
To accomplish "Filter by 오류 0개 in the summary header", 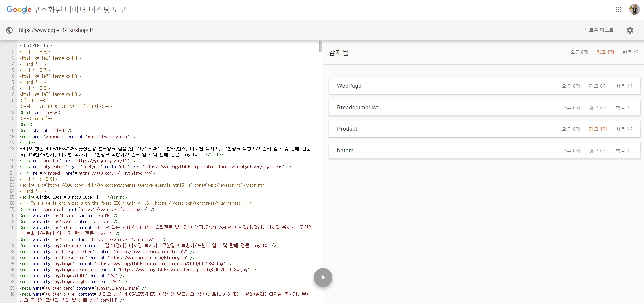I will (x=579, y=52).
